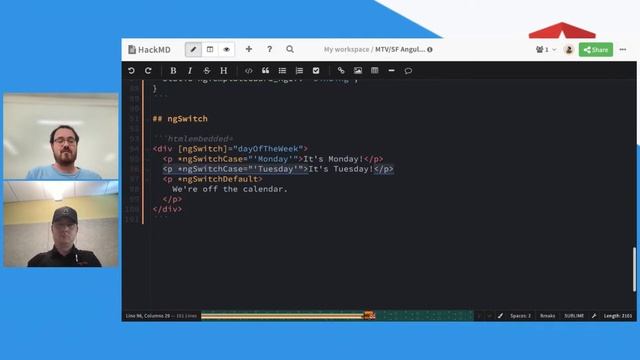Open user avatar menu
The image size is (640, 360).
tap(569, 49)
